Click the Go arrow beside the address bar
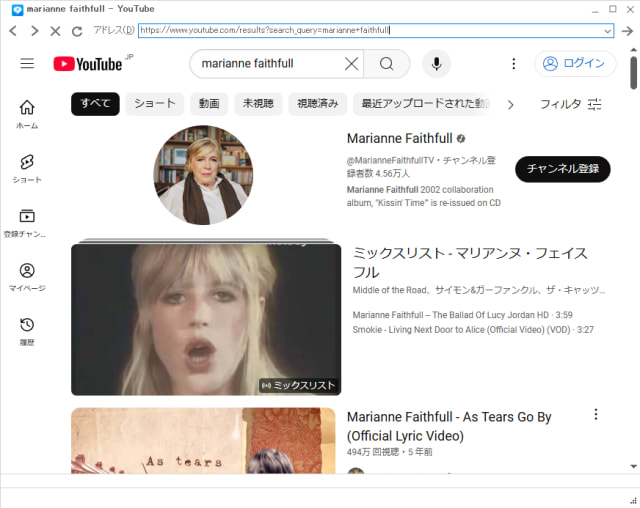This screenshot has width=640, height=508. pos(627,31)
